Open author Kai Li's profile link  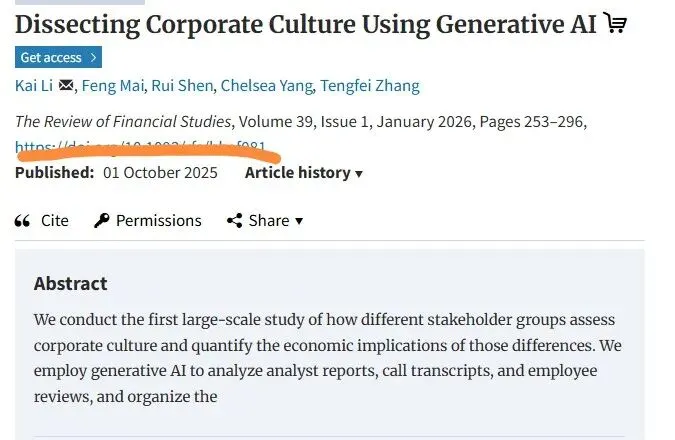[x=35, y=86]
